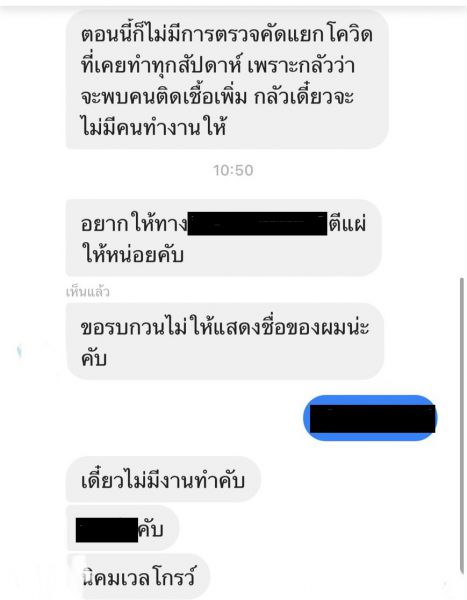Image resolution: width=467 pixels, height=600 pixels.
Task: Click the redacted bar inside blue bubble
Action: [373, 419]
